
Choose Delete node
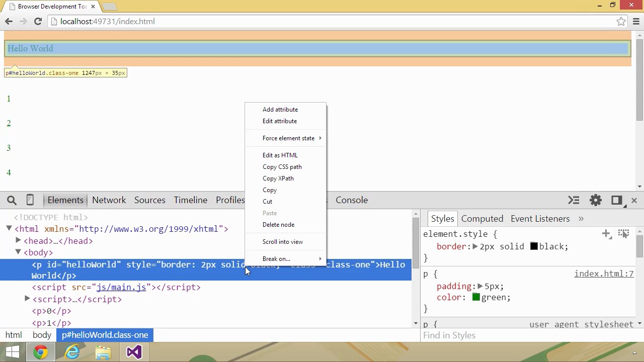[286, 225]
